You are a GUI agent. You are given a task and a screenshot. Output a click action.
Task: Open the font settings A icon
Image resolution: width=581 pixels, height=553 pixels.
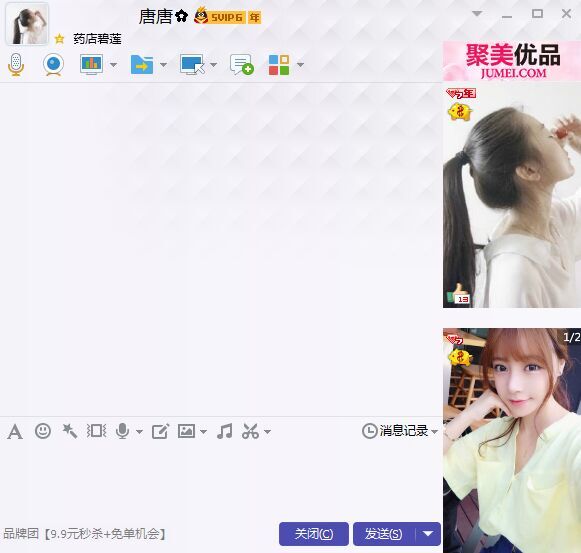[15, 431]
